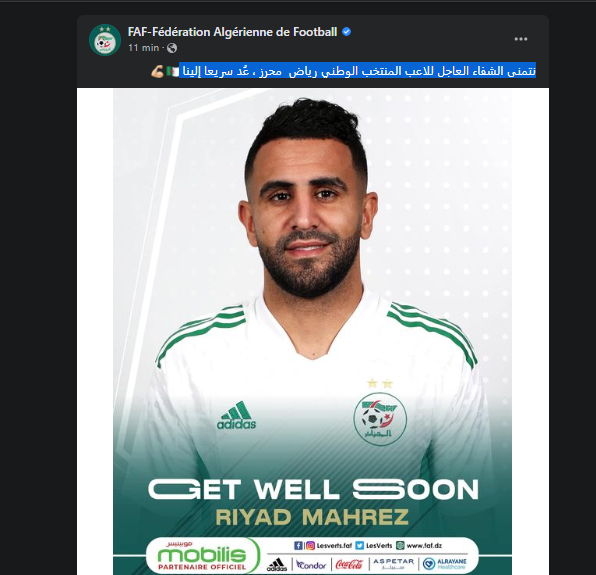The height and width of the screenshot is (575, 596).
Task: Click the Twitter LesVerts icon
Action: (x=360, y=546)
